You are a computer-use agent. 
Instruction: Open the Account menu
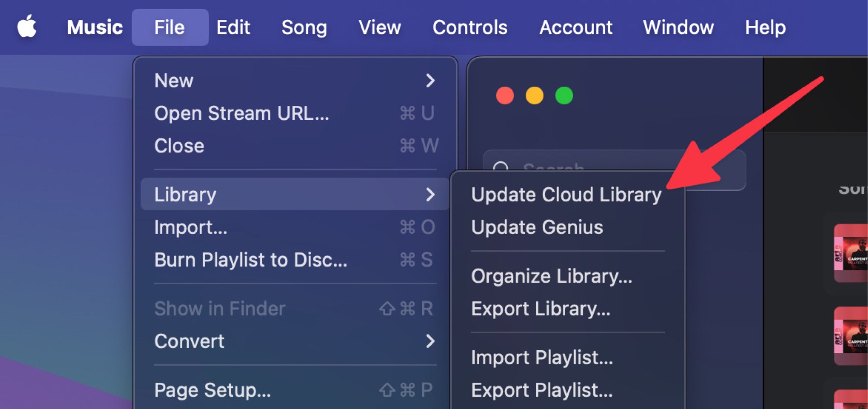576,27
